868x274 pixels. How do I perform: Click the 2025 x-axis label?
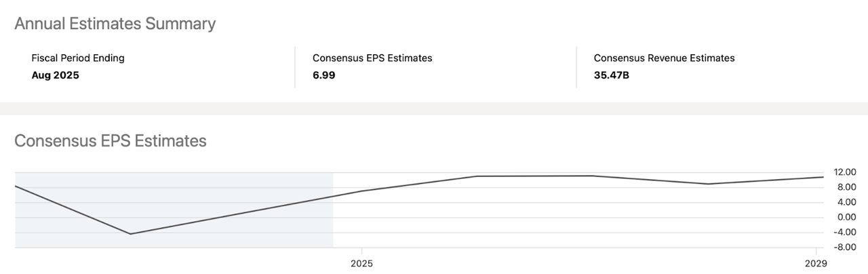click(361, 262)
